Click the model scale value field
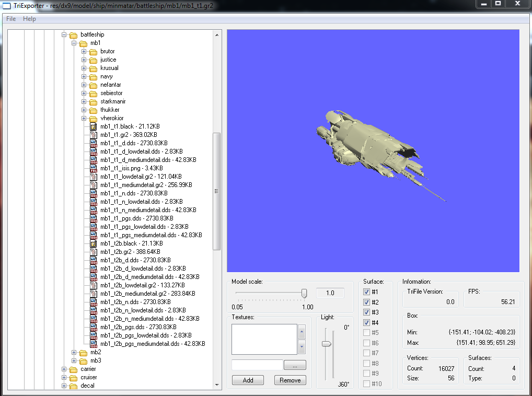 coord(330,293)
